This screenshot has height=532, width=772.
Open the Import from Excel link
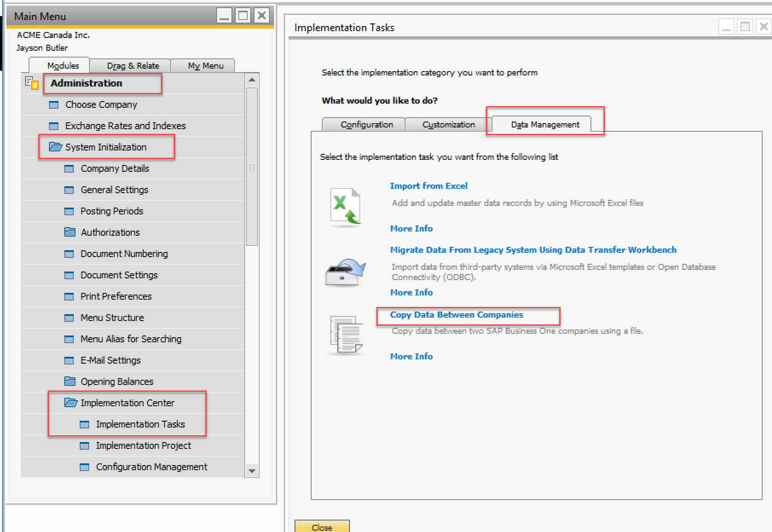coord(428,186)
